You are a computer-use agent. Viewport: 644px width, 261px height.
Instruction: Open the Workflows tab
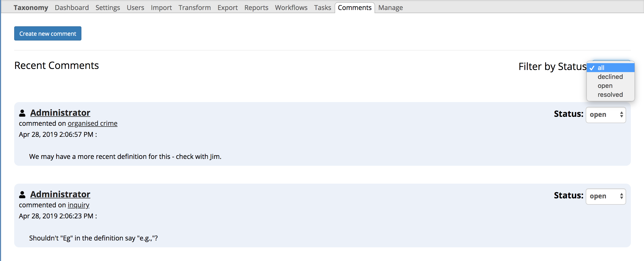click(x=291, y=8)
